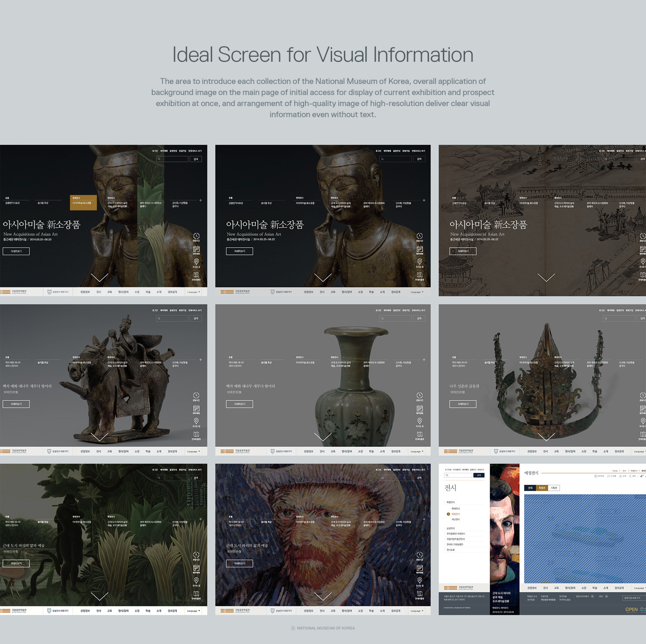Click the floor map icon on the jungle painting mockup
Screen dimensions: 646x644
(196, 593)
